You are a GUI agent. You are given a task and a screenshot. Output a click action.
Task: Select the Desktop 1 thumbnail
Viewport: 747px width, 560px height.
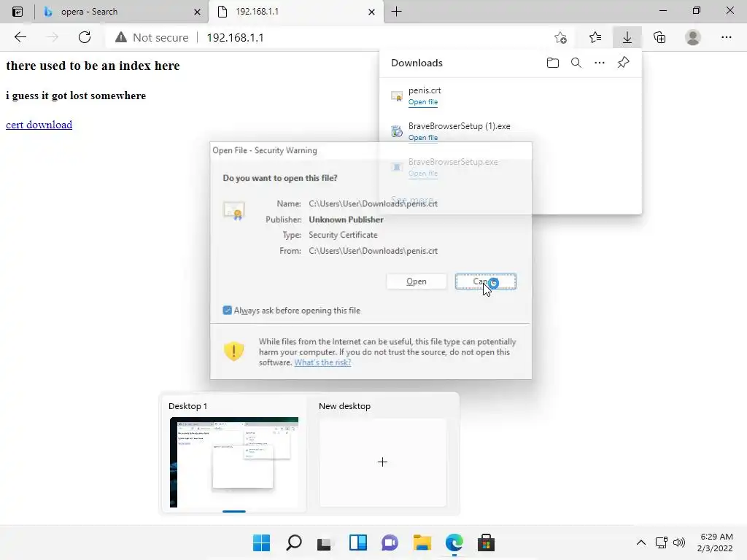point(234,462)
